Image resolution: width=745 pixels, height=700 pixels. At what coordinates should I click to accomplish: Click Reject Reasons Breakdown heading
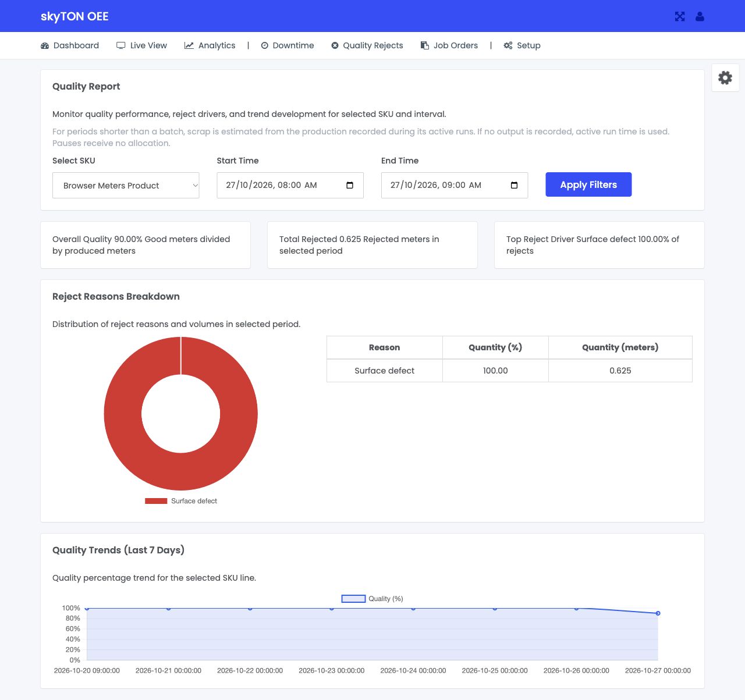click(x=116, y=296)
